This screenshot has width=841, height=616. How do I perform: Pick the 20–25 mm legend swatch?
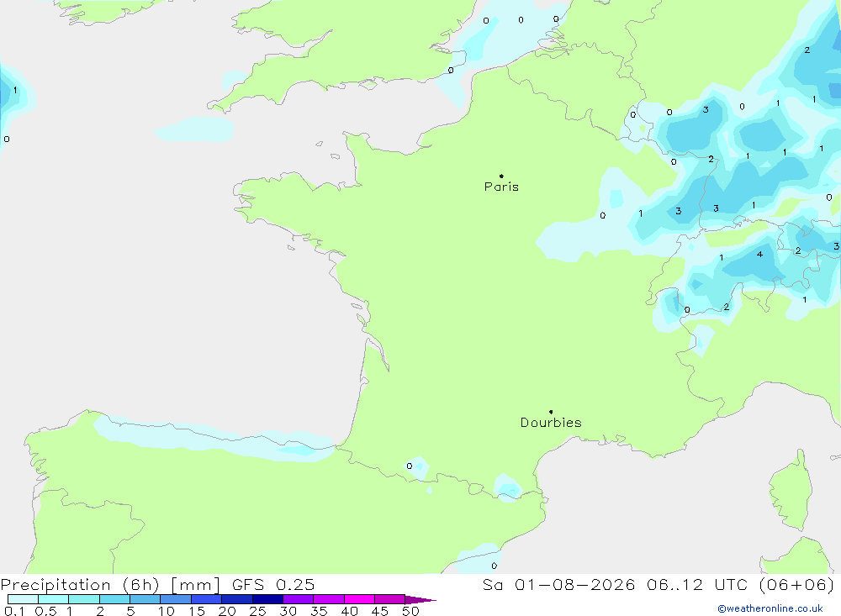(x=237, y=599)
